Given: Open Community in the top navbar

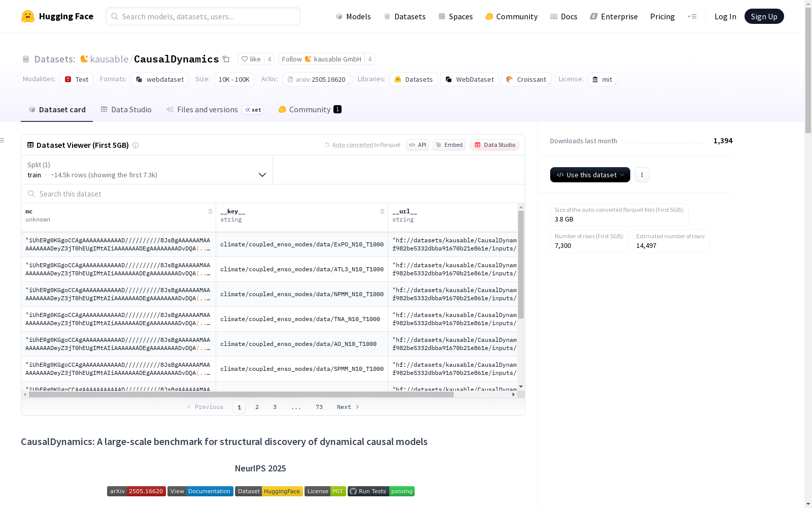Looking at the screenshot, I should click(x=511, y=16).
